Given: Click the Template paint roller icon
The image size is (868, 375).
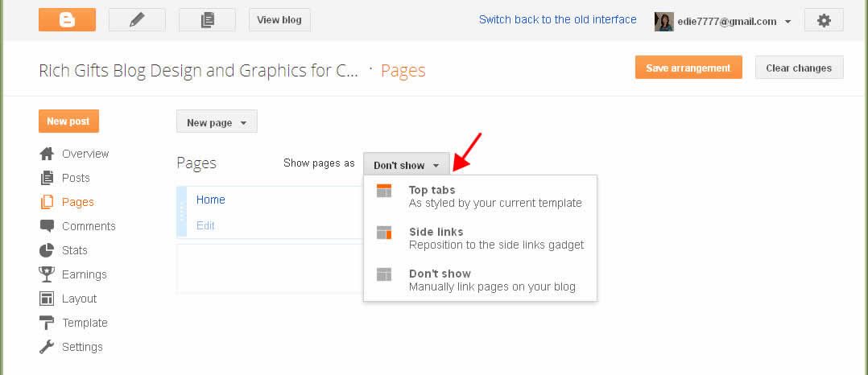Looking at the screenshot, I should coord(47,323).
